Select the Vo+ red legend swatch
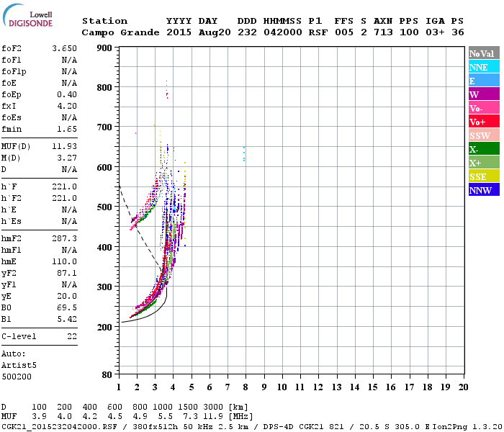The image size is (504, 432). pos(484,122)
